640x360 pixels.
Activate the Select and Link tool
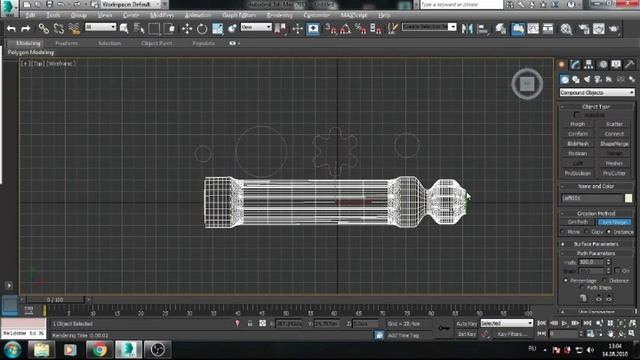[44, 29]
